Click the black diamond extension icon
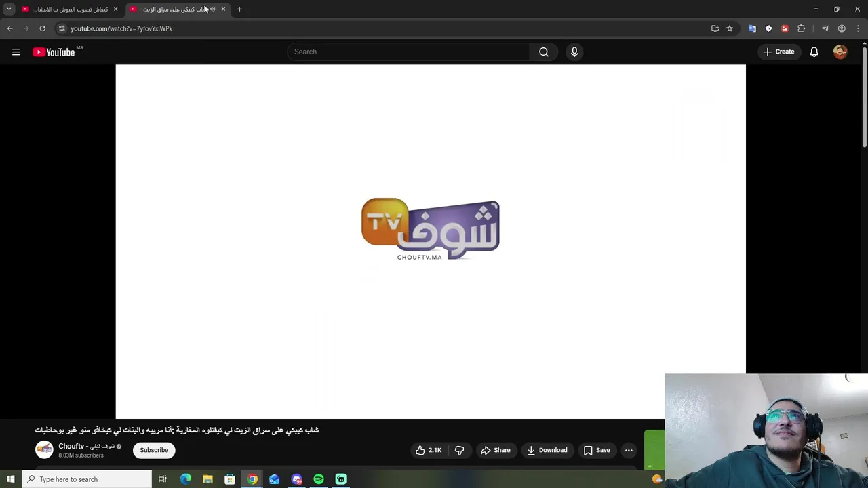Viewport: 868px width, 488px height. pyautogui.click(x=768, y=28)
